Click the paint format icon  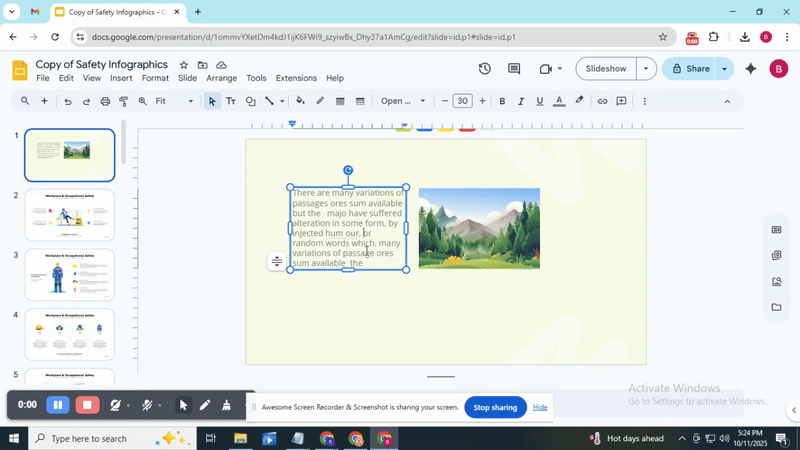(124, 101)
